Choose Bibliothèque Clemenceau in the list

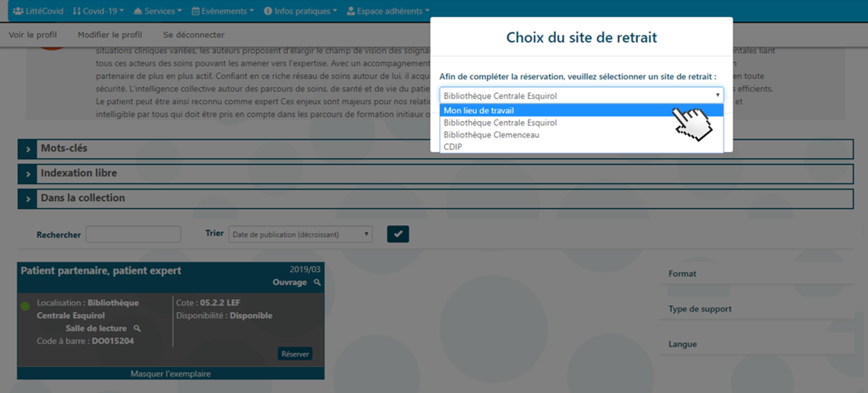[x=582, y=134]
